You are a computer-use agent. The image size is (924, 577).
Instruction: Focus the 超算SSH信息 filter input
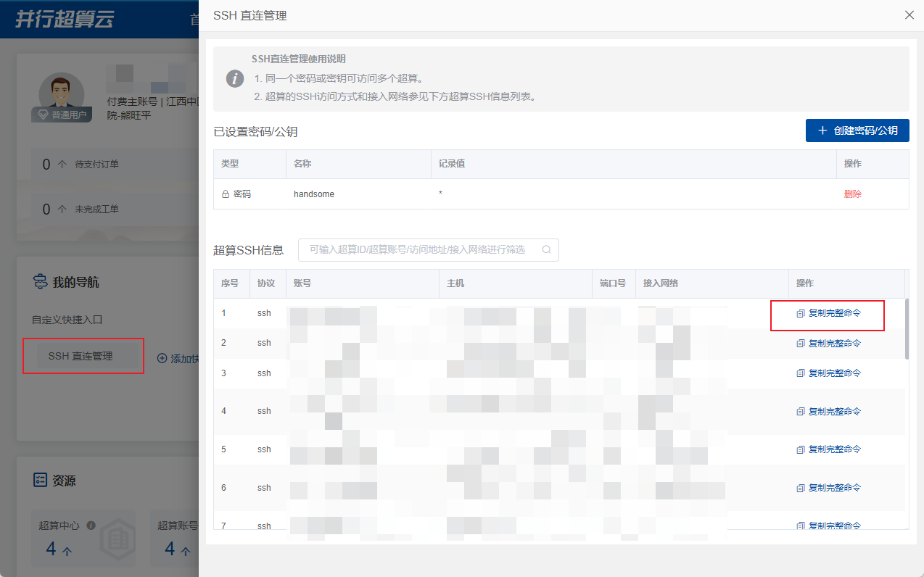(429, 249)
